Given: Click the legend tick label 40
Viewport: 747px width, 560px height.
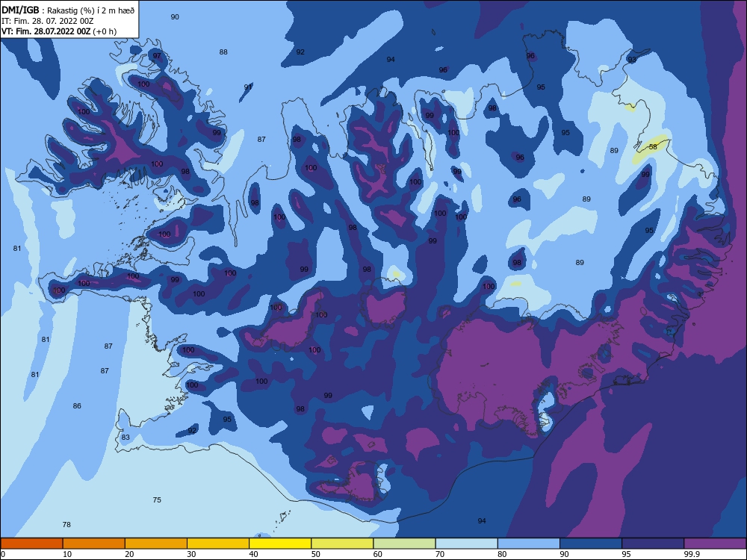Looking at the screenshot, I should point(253,554).
